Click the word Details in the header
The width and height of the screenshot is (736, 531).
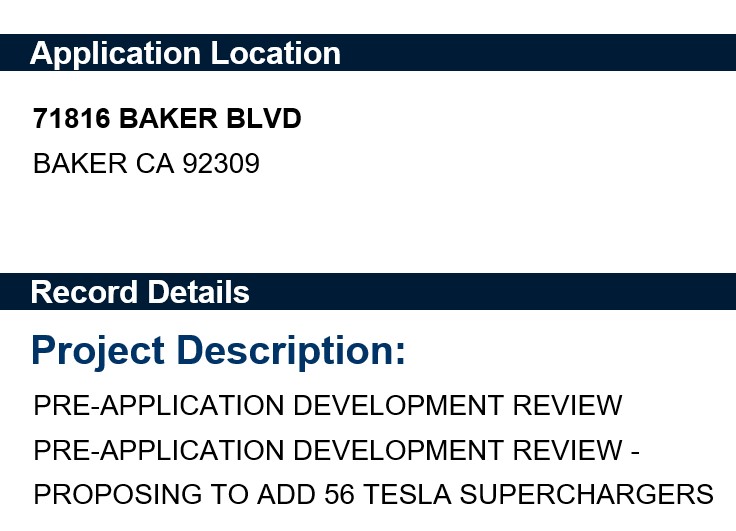[196, 292]
